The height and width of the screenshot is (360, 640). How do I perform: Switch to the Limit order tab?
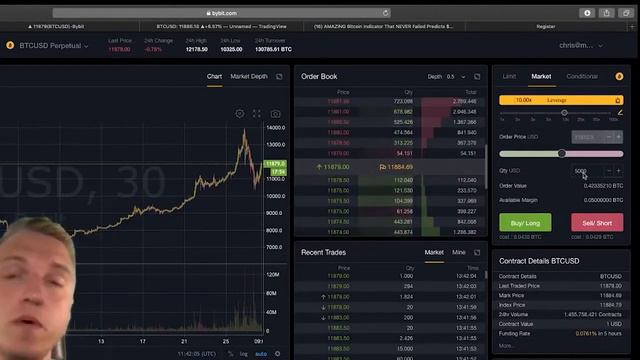509,76
